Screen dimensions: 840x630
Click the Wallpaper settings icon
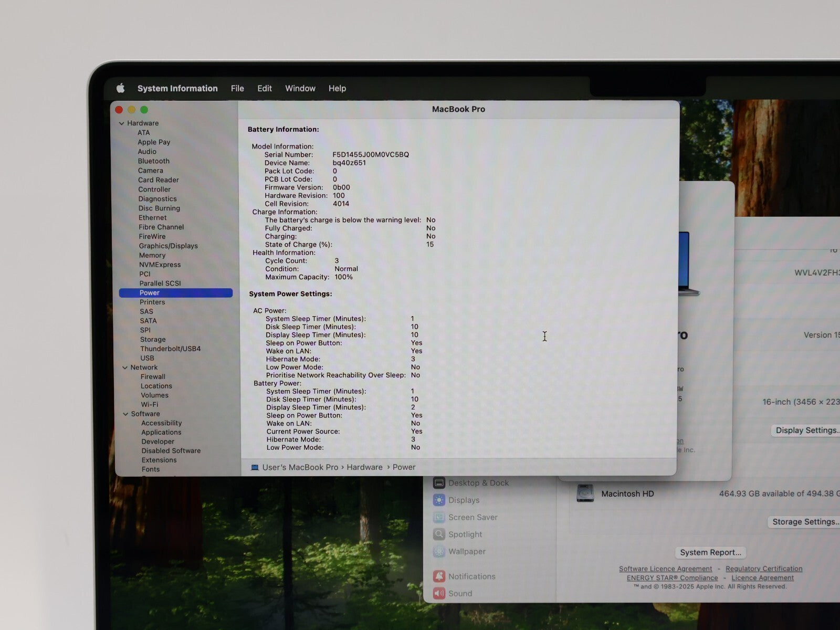[x=439, y=551]
